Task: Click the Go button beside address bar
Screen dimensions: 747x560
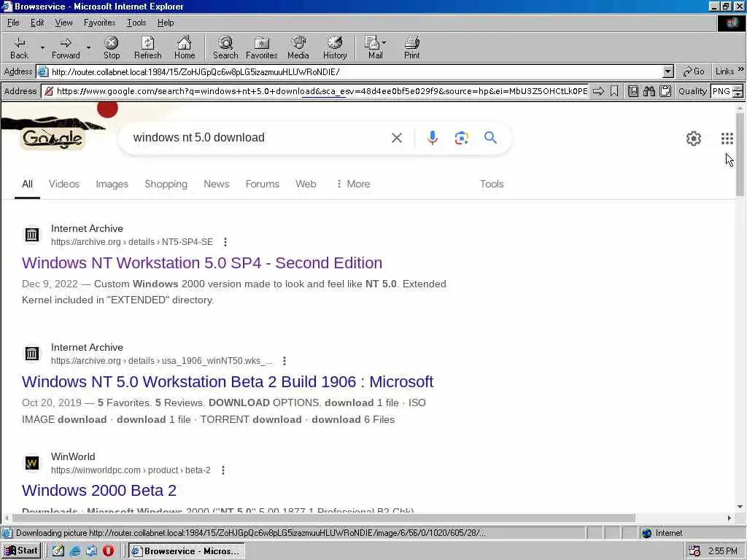Action: point(694,71)
